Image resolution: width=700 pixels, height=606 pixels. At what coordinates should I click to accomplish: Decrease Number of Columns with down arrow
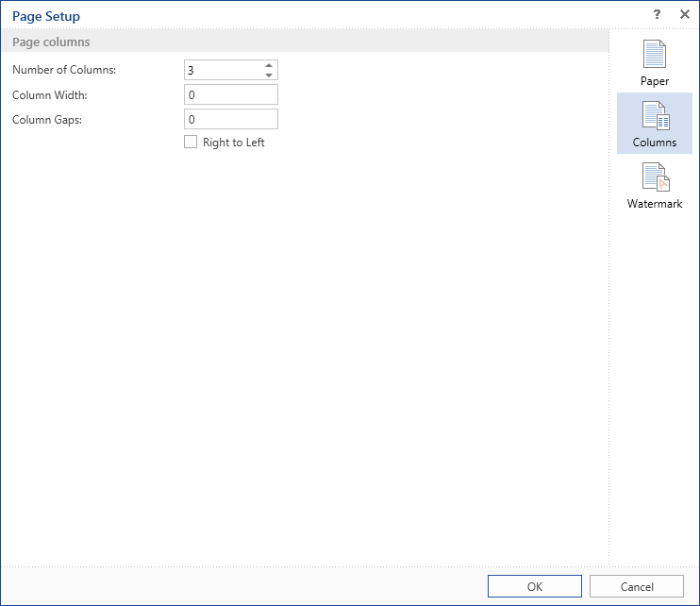coord(269,76)
